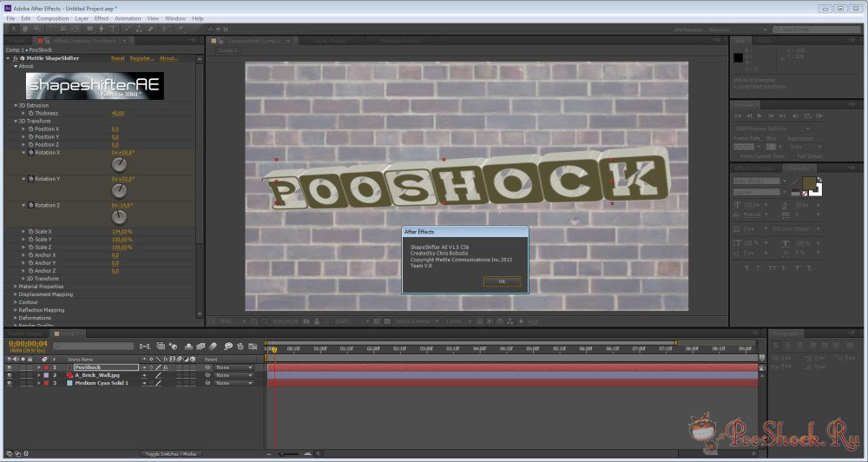Hide the PooShock layer
Image resolution: width=868 pixels, height=462 pixels.
[9, 367]
